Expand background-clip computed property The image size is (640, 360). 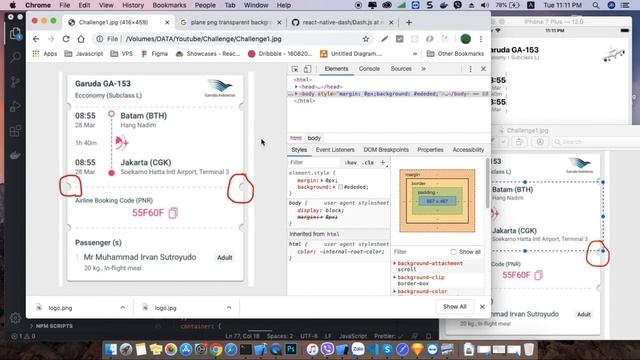coord(395,277)
